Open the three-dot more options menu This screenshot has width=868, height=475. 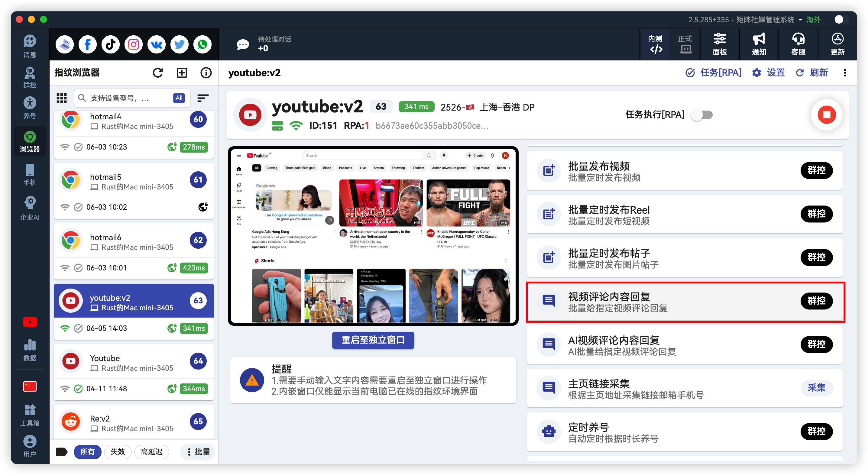[x=845, y=73]
